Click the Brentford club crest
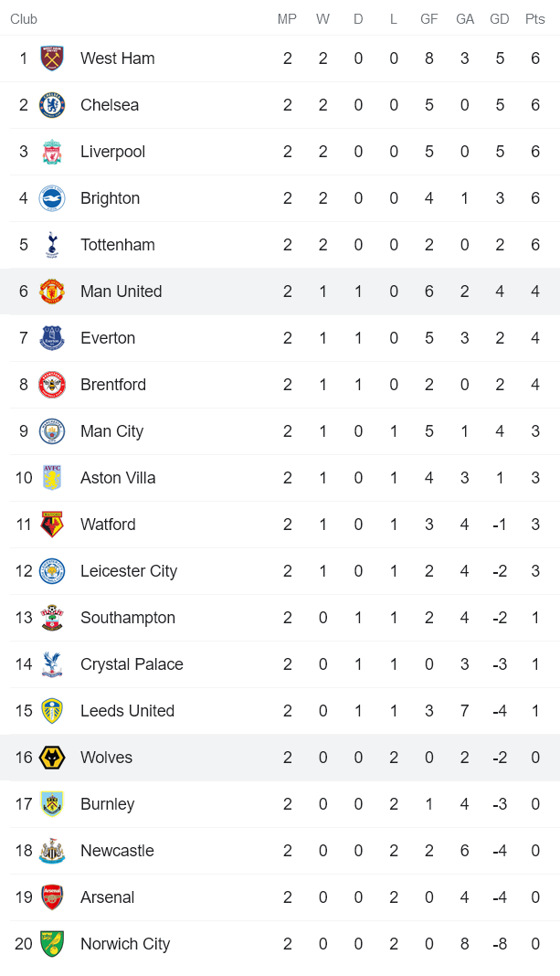This screenshot has height=976, width=560. pos(52,385)
